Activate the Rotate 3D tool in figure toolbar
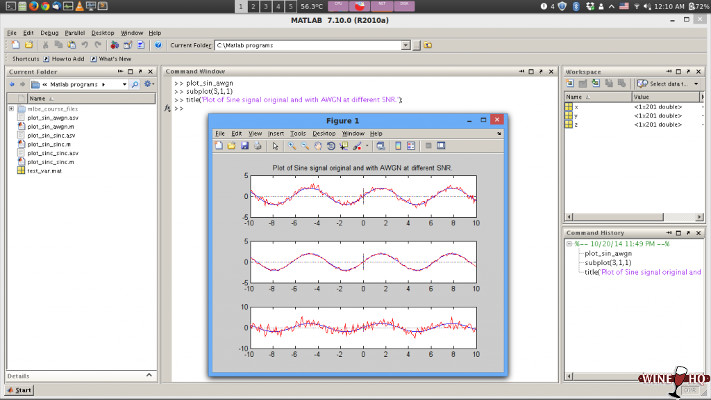711x400 pixels. point(331,146)
